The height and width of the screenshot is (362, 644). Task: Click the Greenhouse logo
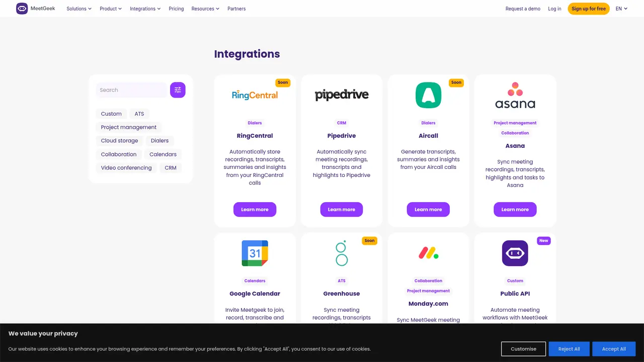click(342, 253)
